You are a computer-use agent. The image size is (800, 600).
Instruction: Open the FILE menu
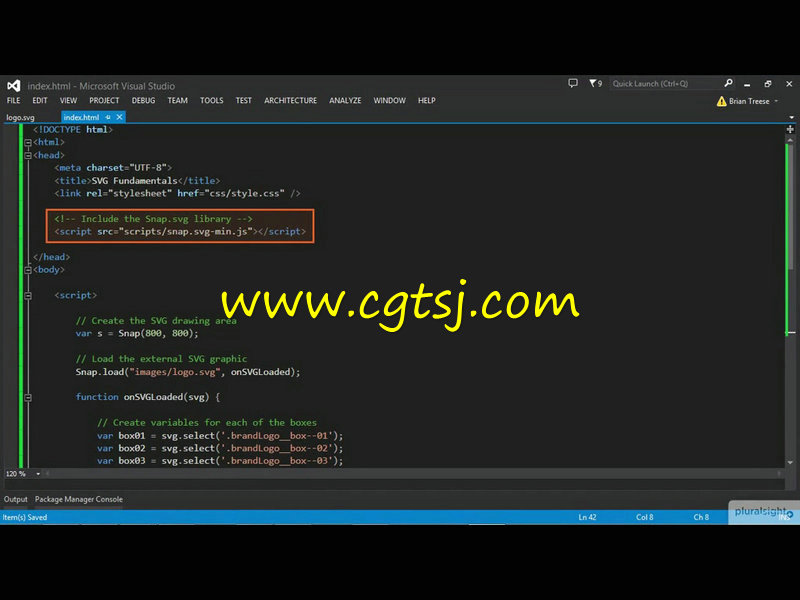(x=14, y=101)
